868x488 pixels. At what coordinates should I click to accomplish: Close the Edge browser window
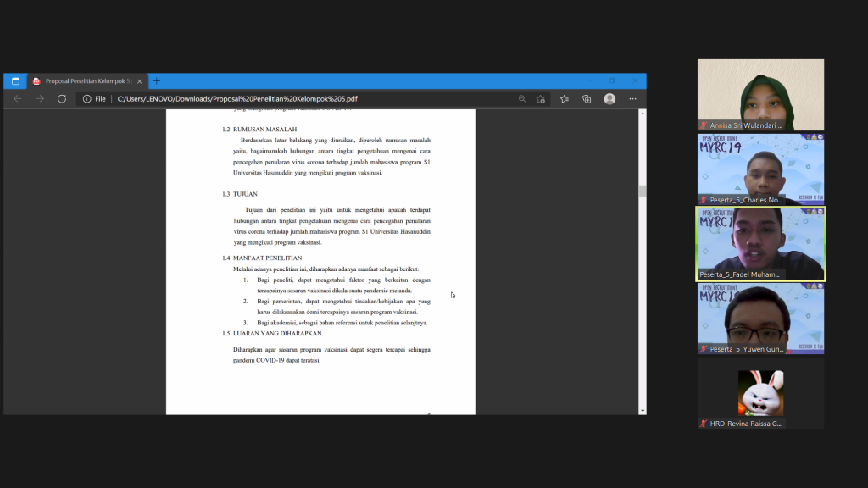coord(635,80)
